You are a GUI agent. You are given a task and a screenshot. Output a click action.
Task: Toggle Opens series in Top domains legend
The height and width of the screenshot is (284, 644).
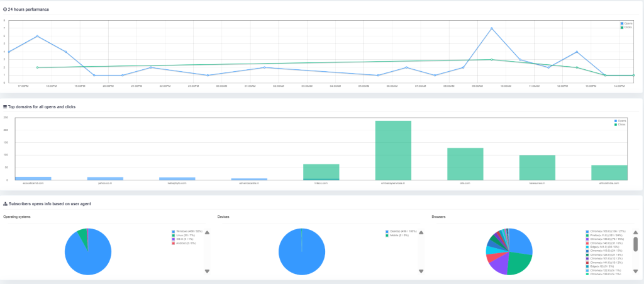pyautogui.click(x=619, y=120)
